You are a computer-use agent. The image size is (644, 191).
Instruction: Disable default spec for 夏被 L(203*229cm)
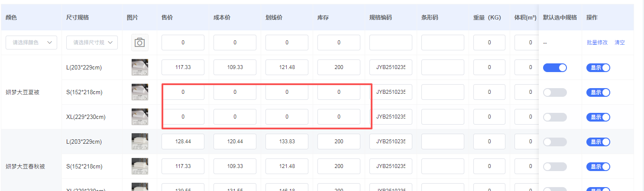(555, 67)
